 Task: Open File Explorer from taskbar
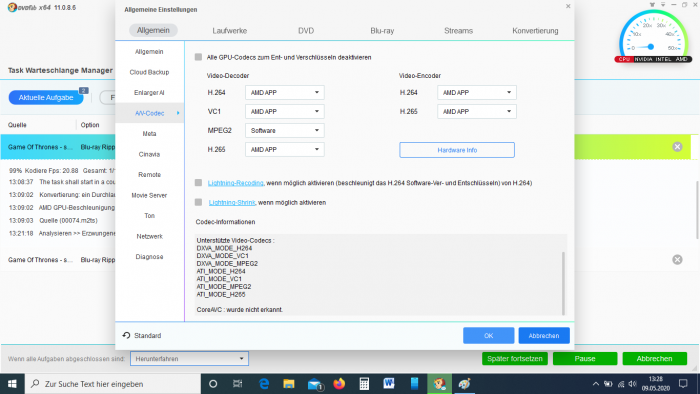click(289, 384)
